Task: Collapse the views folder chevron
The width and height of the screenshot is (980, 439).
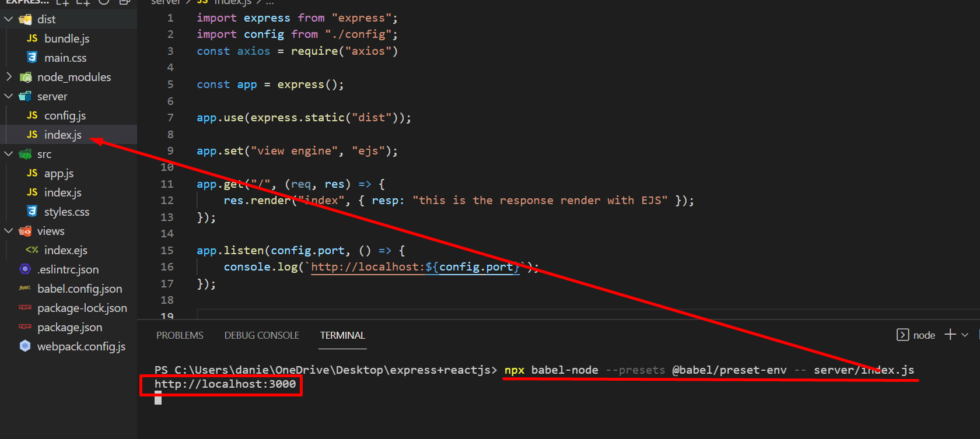Action: (x=9, y=231)
